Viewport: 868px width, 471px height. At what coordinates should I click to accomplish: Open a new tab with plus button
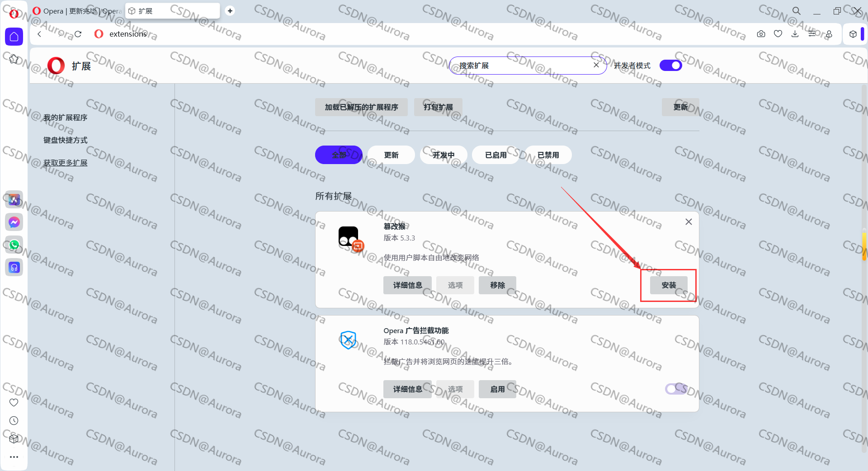(x=230, y=11)
